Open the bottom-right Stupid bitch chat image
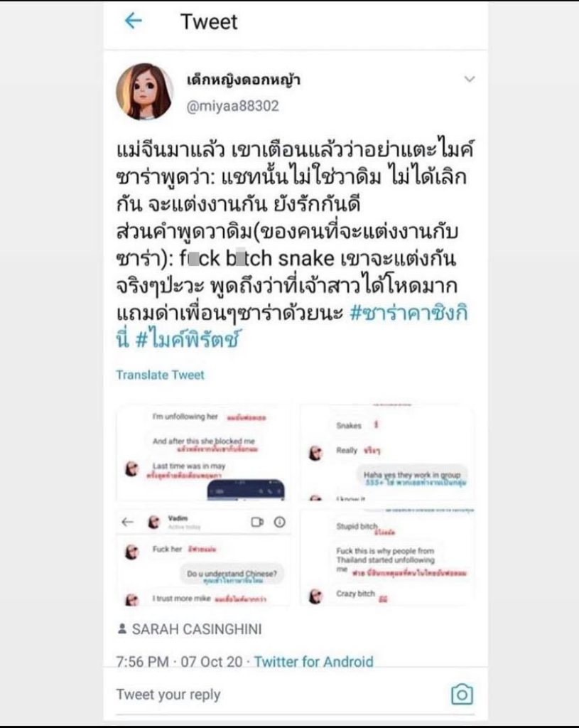This screenshot has width=579, height=728. click(x=387, y=557)
